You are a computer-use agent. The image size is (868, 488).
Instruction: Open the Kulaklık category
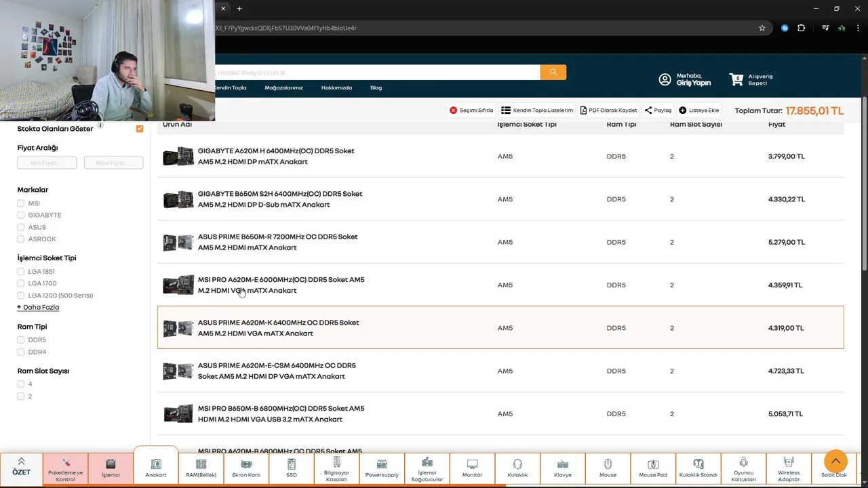(517, 468)
